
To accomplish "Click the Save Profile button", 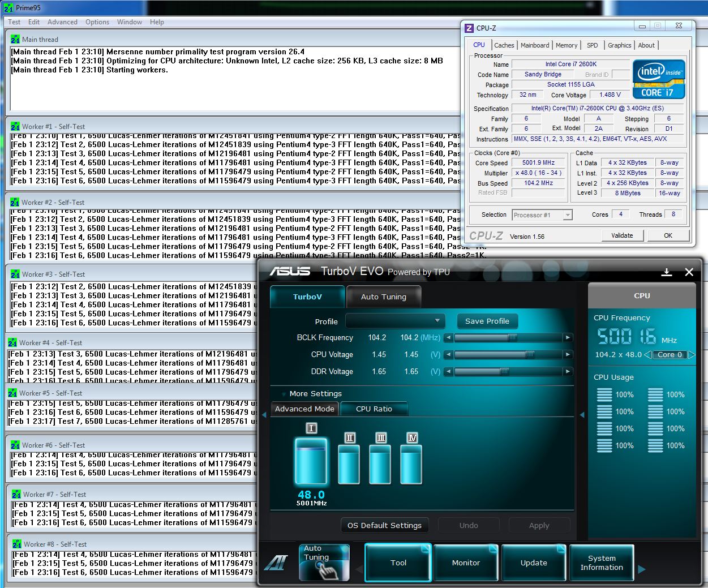I will point(487,321).
